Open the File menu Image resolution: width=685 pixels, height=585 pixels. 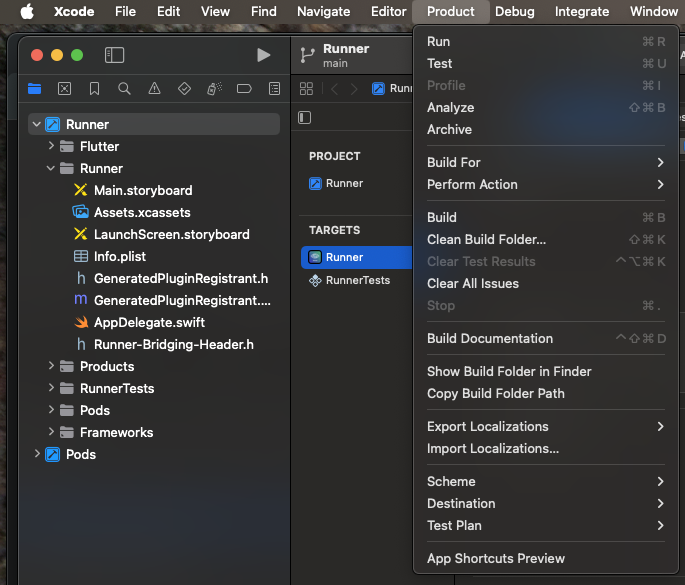[125, 12]
